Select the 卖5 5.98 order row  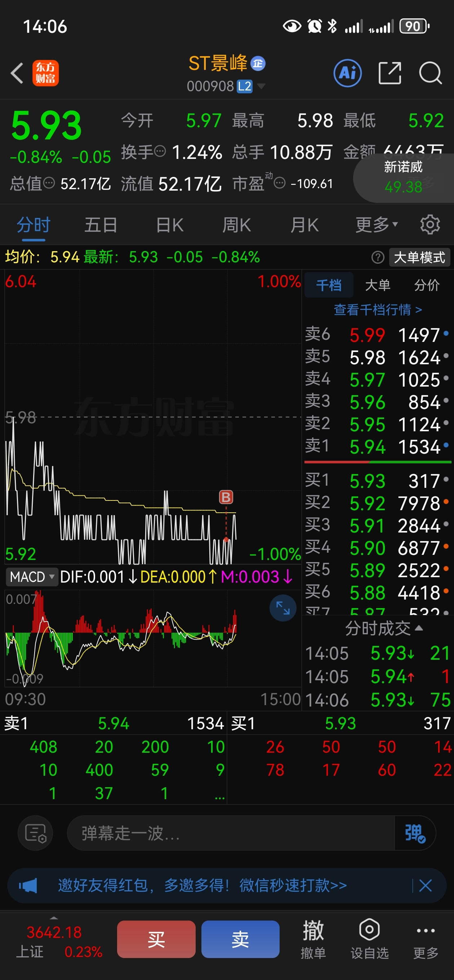tap(378, 357)
